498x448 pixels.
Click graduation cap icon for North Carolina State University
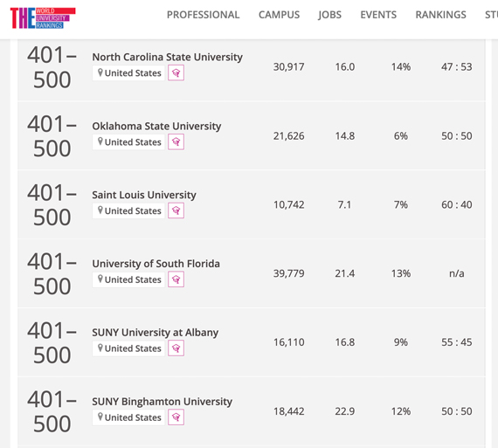[x=176, y=73]
